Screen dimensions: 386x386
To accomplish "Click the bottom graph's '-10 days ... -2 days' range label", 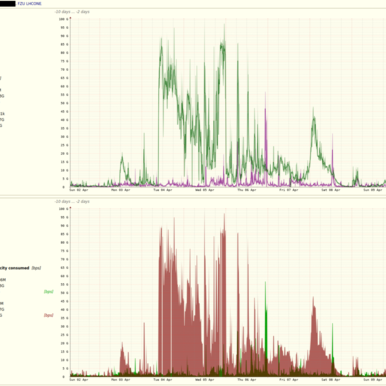I will [72, 202].
